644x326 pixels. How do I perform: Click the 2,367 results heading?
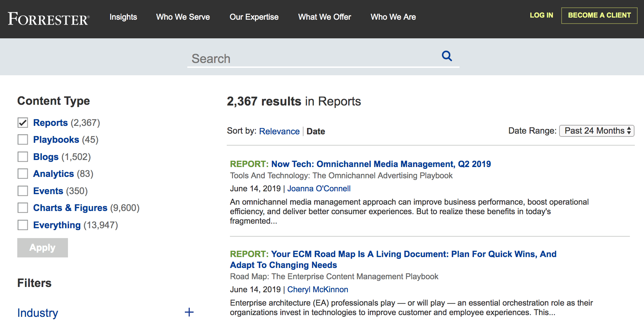(294, 101)
